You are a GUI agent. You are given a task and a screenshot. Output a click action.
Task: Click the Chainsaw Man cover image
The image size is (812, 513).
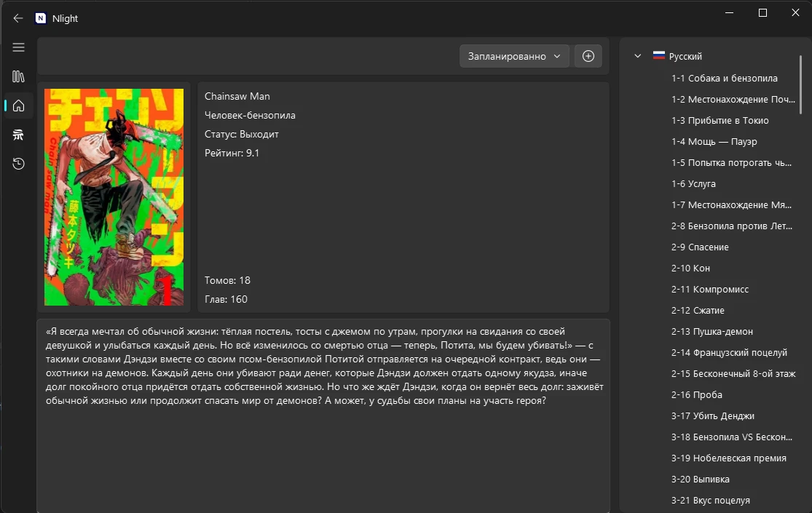coord(114,196)
